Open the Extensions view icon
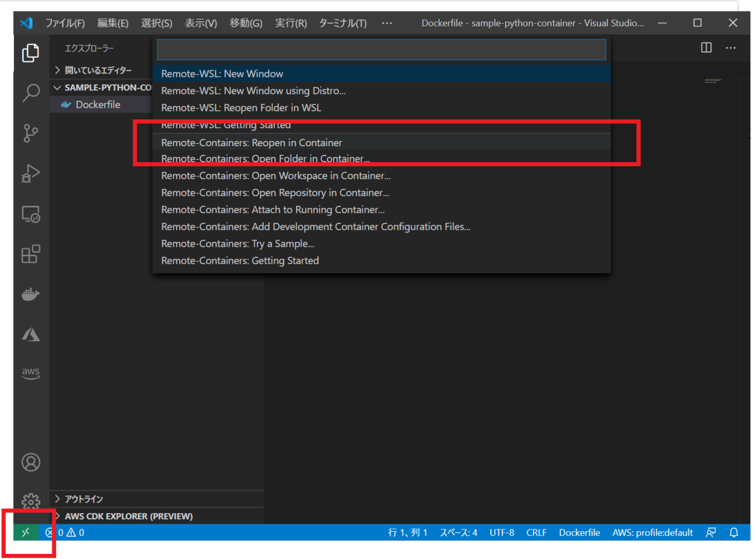The width and height of the screenshot is (756, 559). (30, 254)
